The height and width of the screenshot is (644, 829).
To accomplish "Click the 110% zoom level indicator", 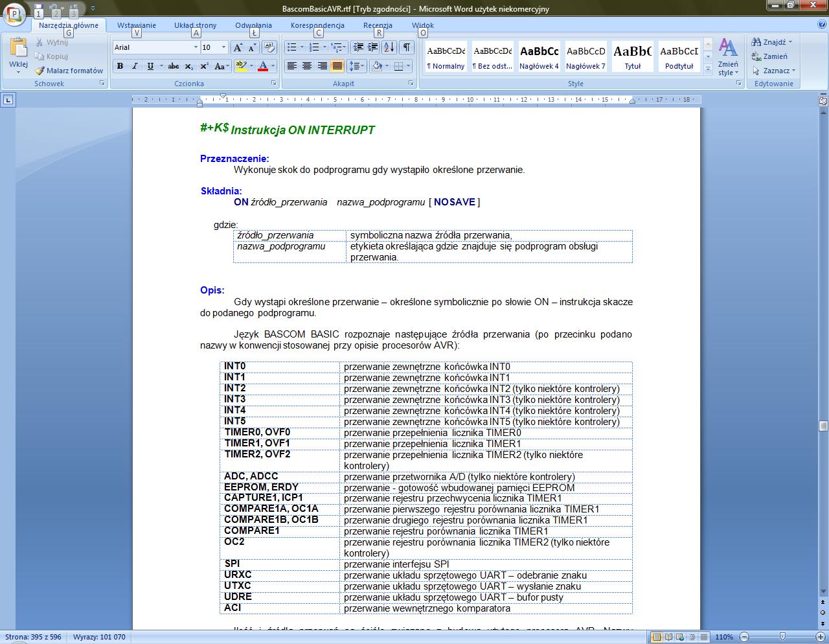I will 724,637.
